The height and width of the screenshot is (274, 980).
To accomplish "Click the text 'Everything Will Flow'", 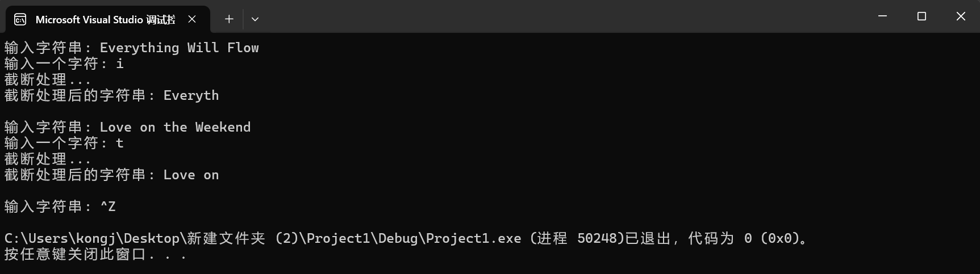I will [x=180, y=48].
